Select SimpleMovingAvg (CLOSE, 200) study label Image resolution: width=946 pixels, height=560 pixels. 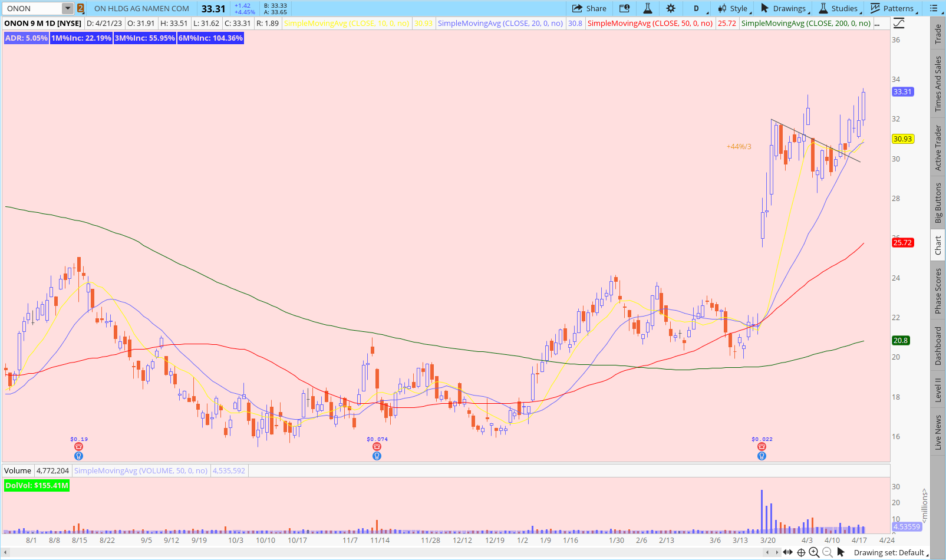[x=806, y=24]
